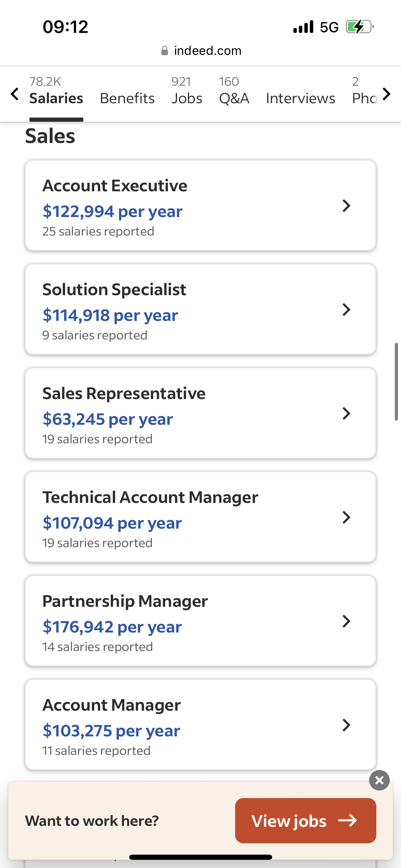Open the Jobs tab

(x=187, y=92)
